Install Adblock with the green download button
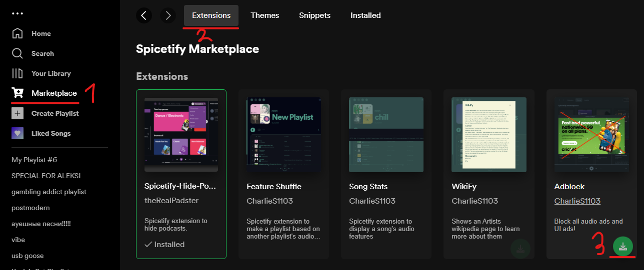This screenshot has width=644, height=270. tap(623, 247)
